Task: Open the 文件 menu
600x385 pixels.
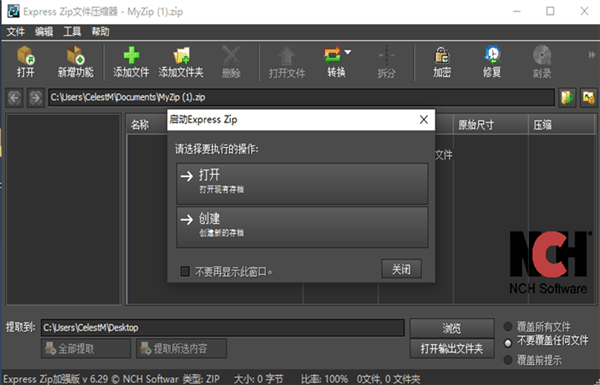Action: 15,32
